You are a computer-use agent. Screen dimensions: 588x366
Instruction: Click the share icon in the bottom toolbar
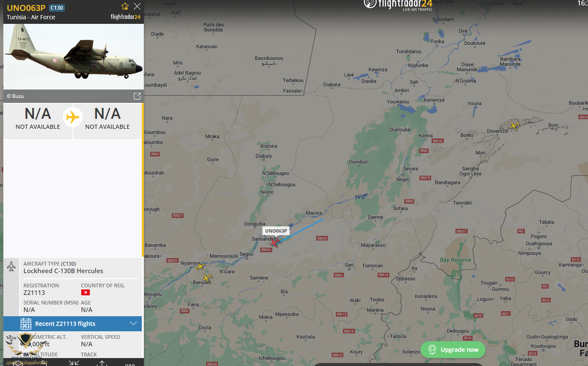[x=102, y=363]
